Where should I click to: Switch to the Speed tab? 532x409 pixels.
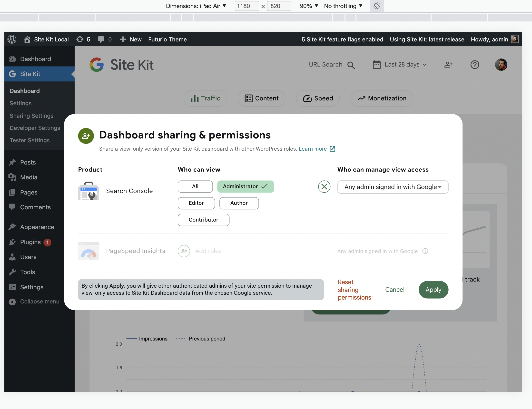tap(318, 98)
